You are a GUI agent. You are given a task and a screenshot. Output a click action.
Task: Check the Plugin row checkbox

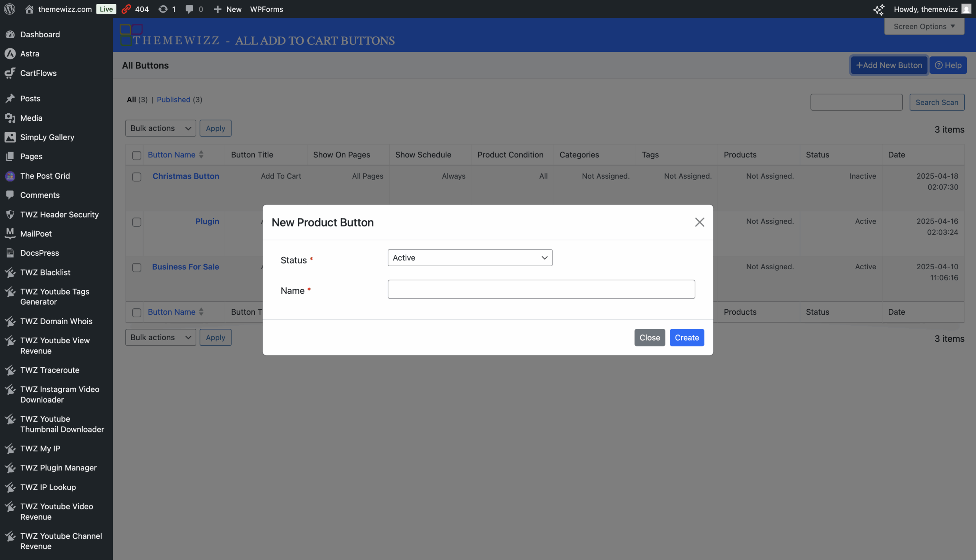click(x=136, y=222)
